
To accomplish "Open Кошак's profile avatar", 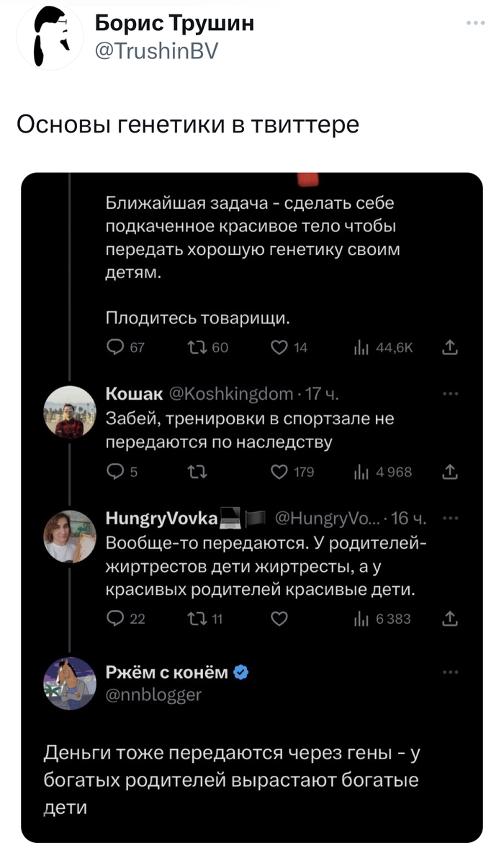I will [70, 408].
